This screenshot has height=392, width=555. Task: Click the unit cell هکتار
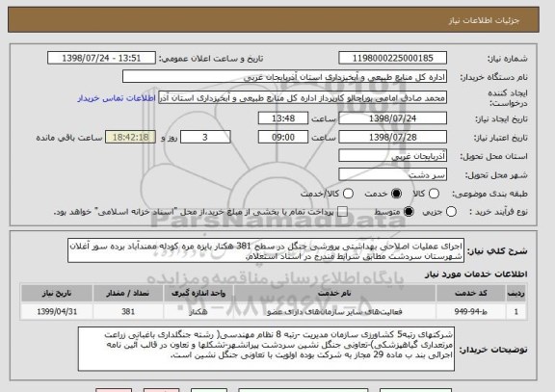[x=198, y=312]
